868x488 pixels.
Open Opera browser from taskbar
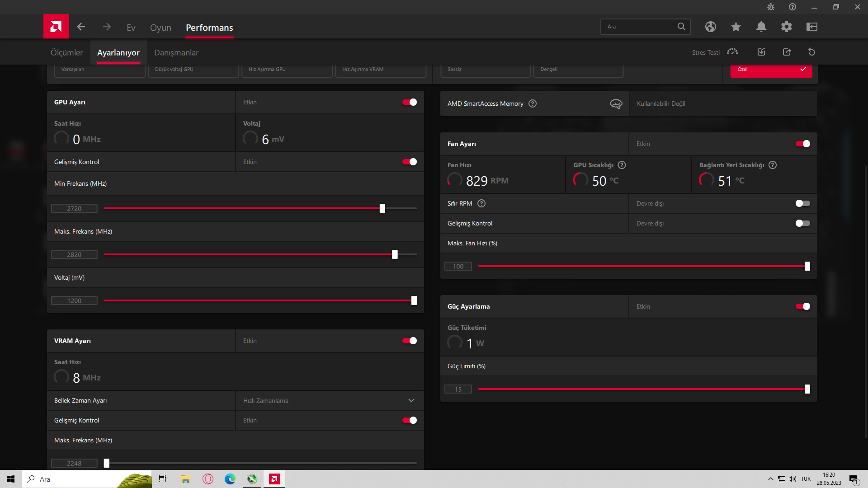click(208, 479)
